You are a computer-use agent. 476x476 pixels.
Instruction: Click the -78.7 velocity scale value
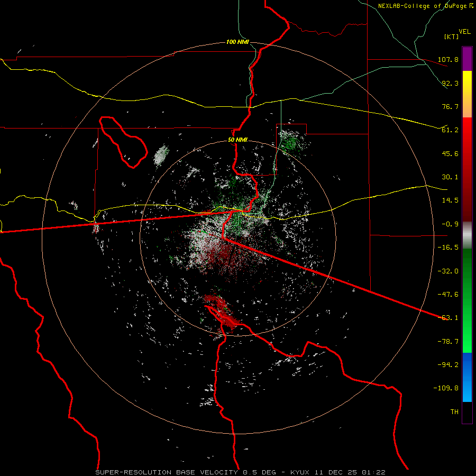point(448,342)
